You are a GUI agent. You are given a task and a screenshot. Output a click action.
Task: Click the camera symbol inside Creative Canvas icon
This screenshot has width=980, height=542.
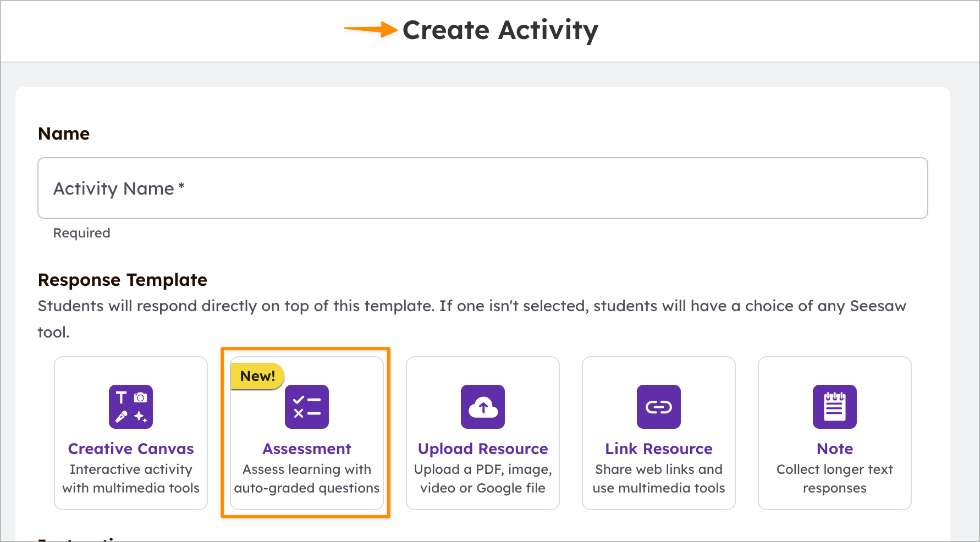click(141, 397)
